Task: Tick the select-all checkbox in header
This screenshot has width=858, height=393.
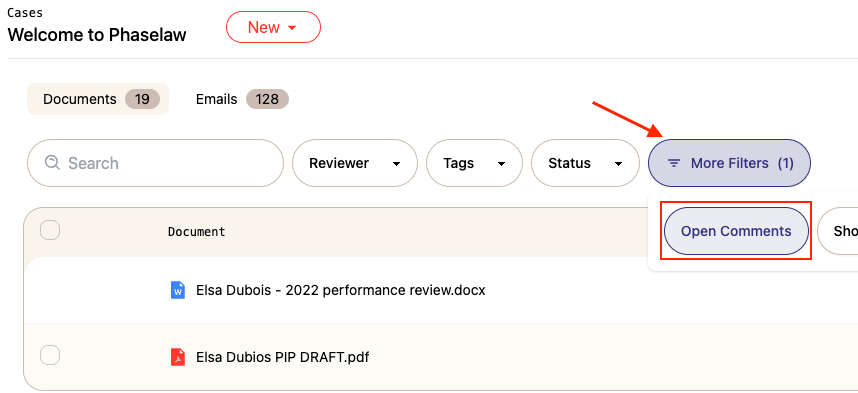Action: click(x=50, y=230)
